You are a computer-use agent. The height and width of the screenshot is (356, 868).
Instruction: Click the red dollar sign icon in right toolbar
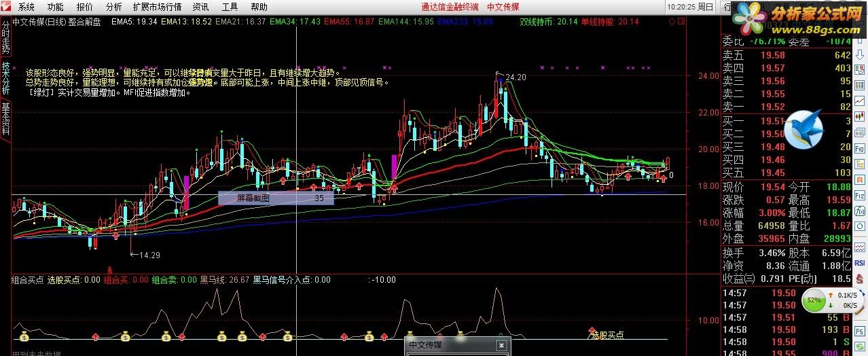(860, 277)
